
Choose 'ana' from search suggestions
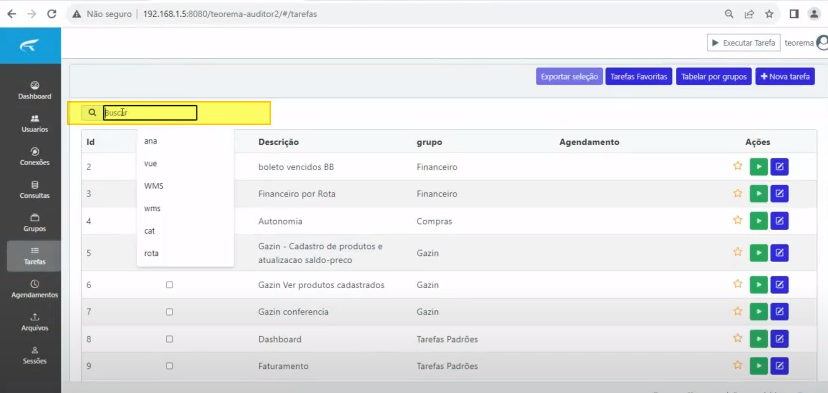coord(185,141)
